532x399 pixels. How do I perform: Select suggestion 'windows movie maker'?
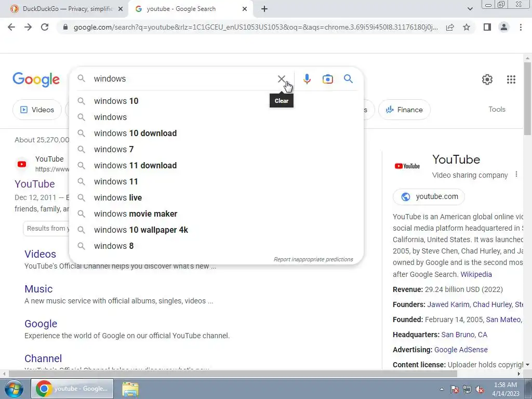tap(216, 214)
